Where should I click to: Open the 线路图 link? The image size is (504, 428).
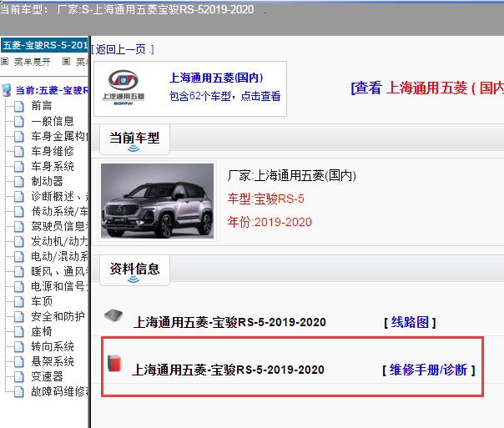click(410, 322)
